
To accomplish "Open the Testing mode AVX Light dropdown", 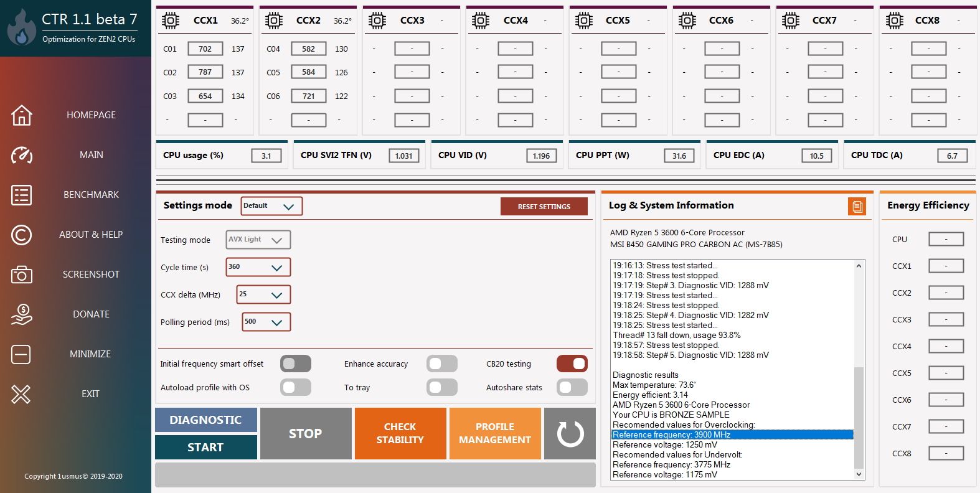I will click(258, 240).
